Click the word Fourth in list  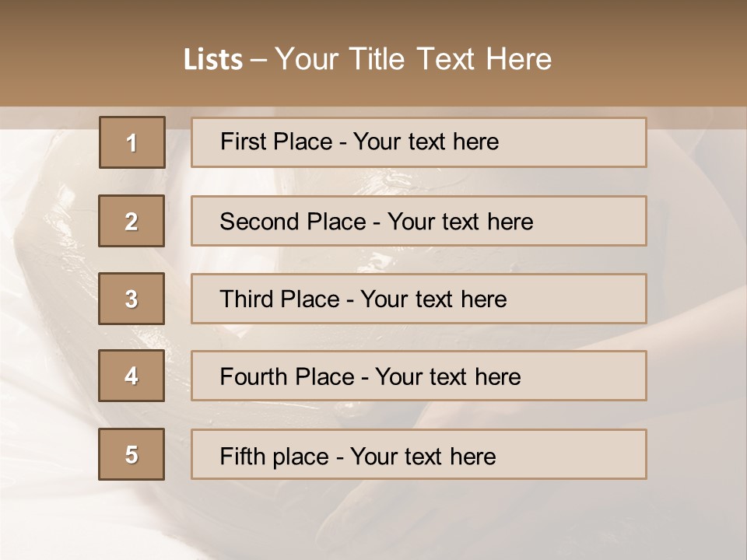pyautogui.click(x=253, y=376)
